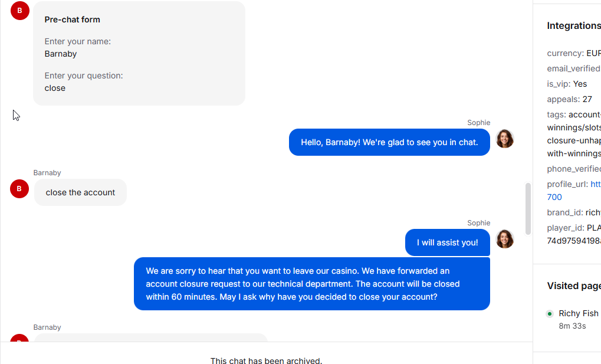Open Sophie's avatar beside the greeting message
Screen dimensions: 601x364
[x=505, y=139]
